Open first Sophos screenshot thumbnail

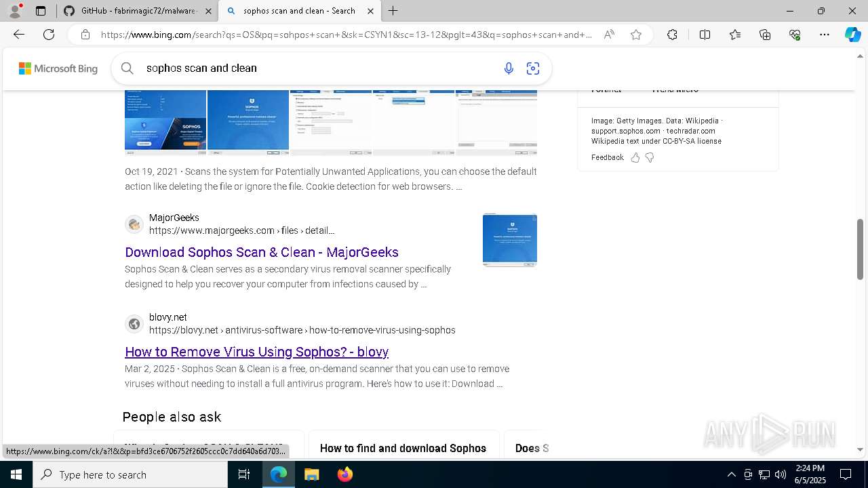(165, 121)
